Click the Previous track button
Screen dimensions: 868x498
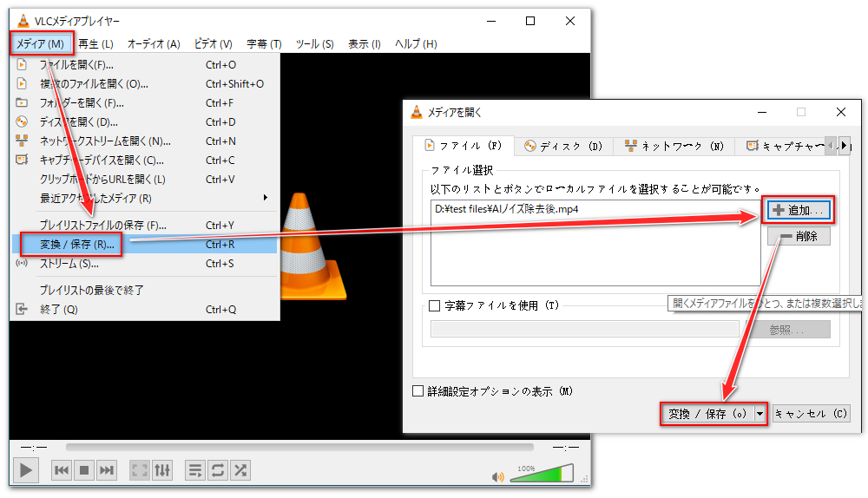(x=62, y=470)
